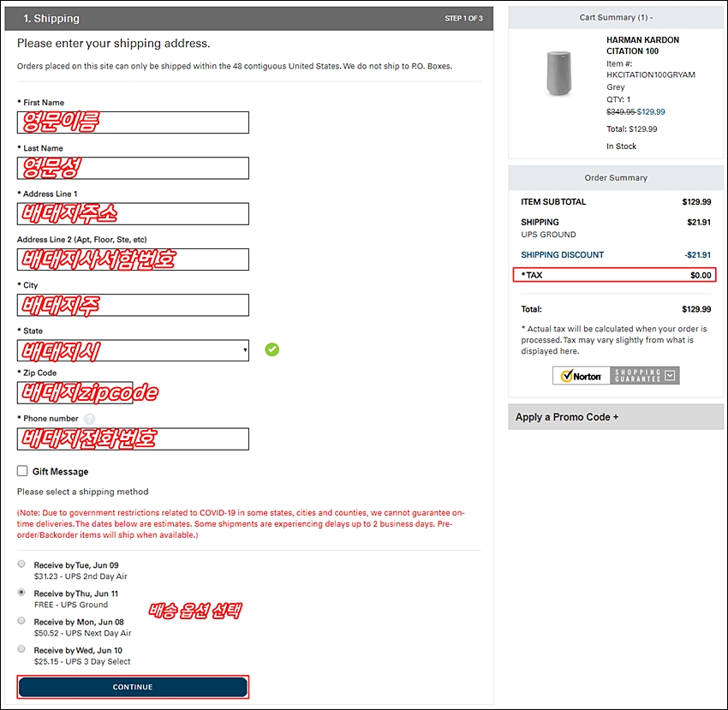The width and height of the screenshot is (728, 710).
Task: Tick the Gift Message checkbox
Action: click(x=22, y=471)
